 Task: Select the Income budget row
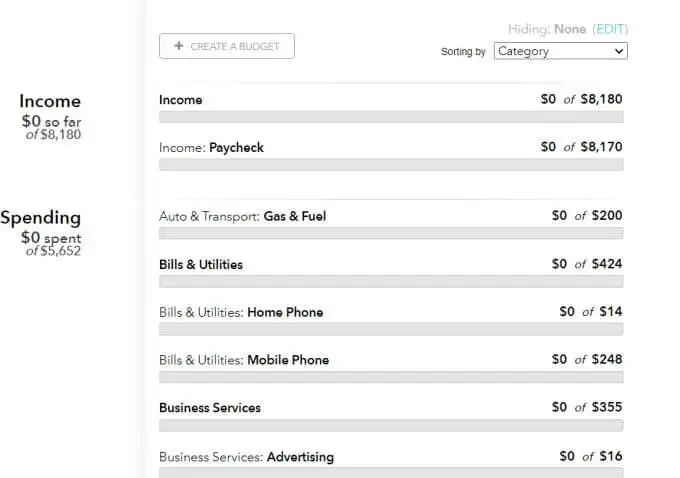(391, 108)
